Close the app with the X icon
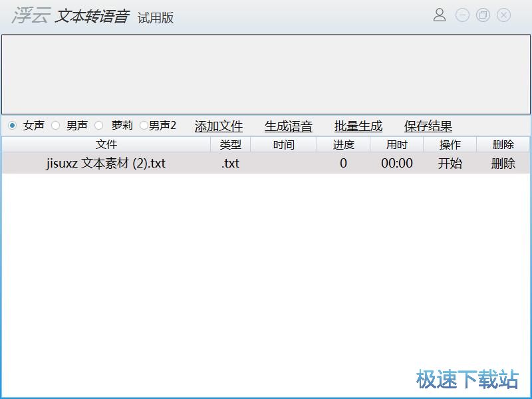Screen dimensions: 532x399 pos(503,15)
